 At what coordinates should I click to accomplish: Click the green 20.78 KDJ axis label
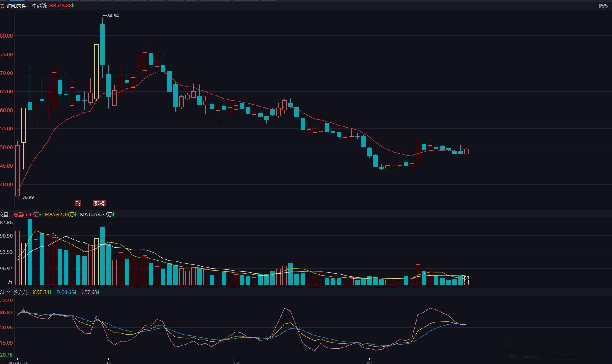click(x=6, y=355)
